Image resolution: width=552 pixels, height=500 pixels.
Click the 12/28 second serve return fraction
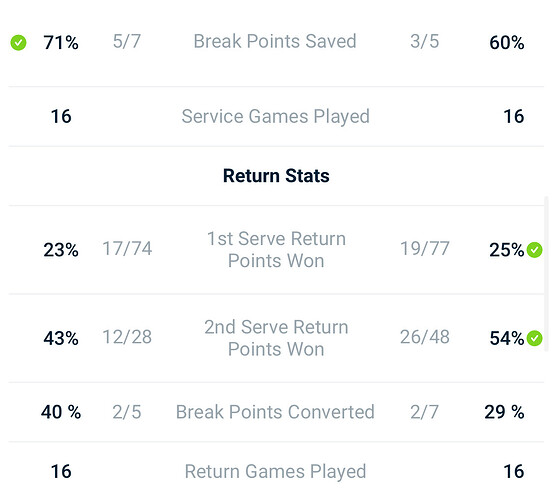[127, 337]
